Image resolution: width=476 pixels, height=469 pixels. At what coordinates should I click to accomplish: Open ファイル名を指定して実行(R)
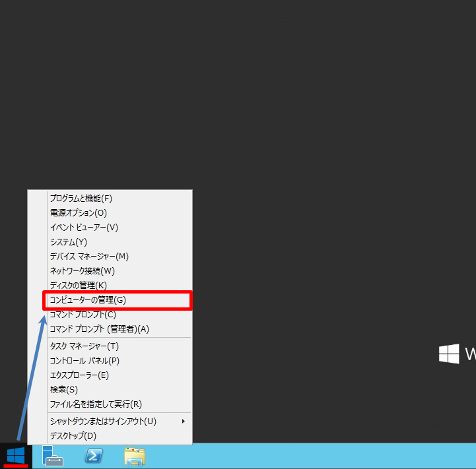pyautogui.click(x=110, y=404)
